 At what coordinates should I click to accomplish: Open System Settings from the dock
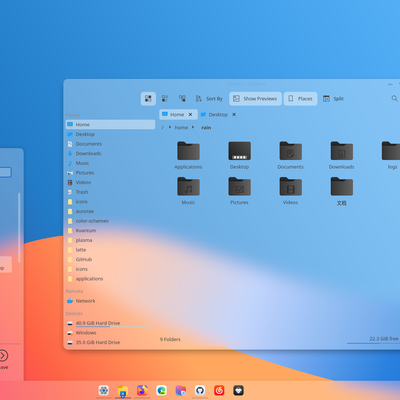104,390
